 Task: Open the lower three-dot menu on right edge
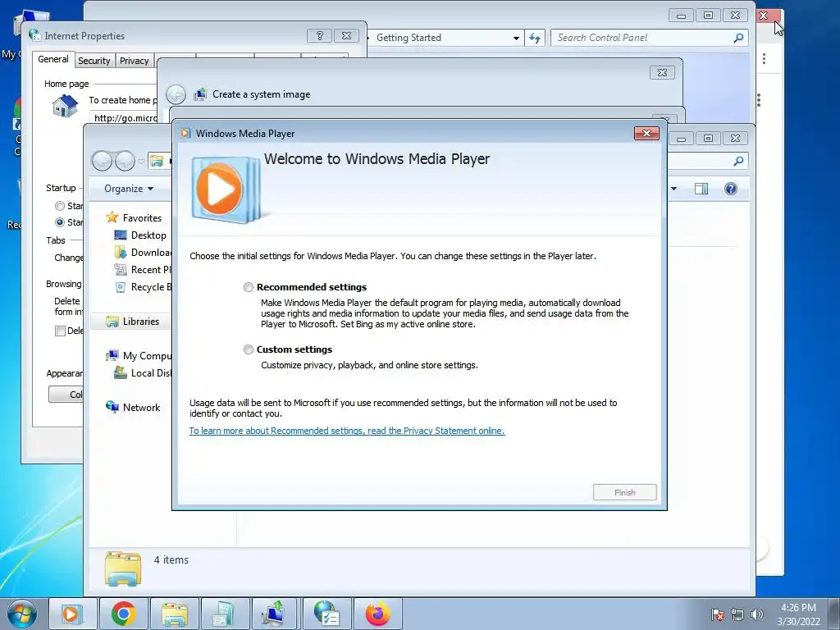(x=759, y=100)
